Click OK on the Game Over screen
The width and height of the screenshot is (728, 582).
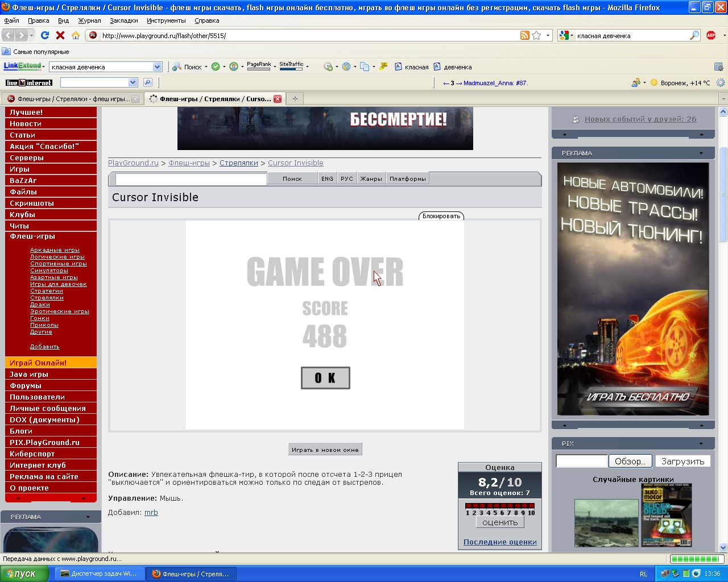[325, 378]
